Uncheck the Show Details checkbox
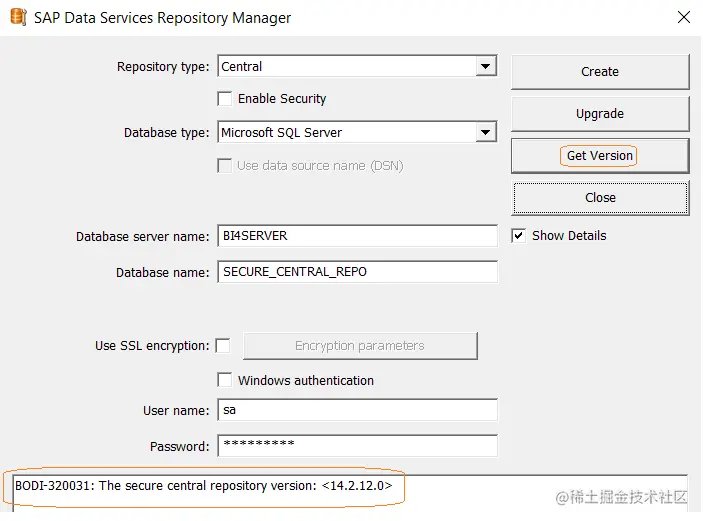 (x=519, y=235)
